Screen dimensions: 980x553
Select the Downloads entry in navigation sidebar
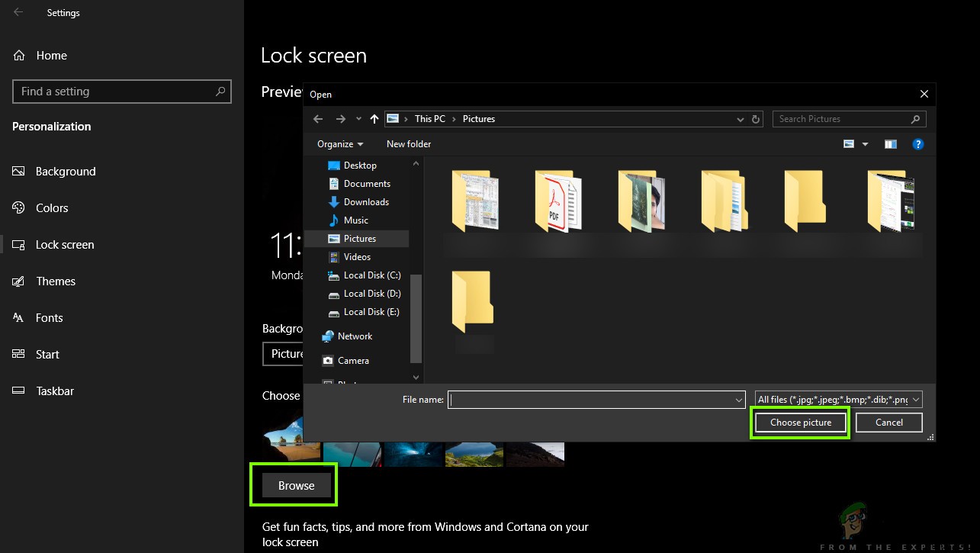click(365, 201)
